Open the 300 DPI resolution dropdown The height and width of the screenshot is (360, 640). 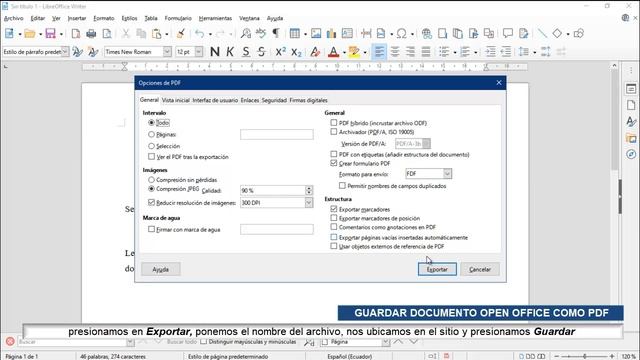coord(309,202)
